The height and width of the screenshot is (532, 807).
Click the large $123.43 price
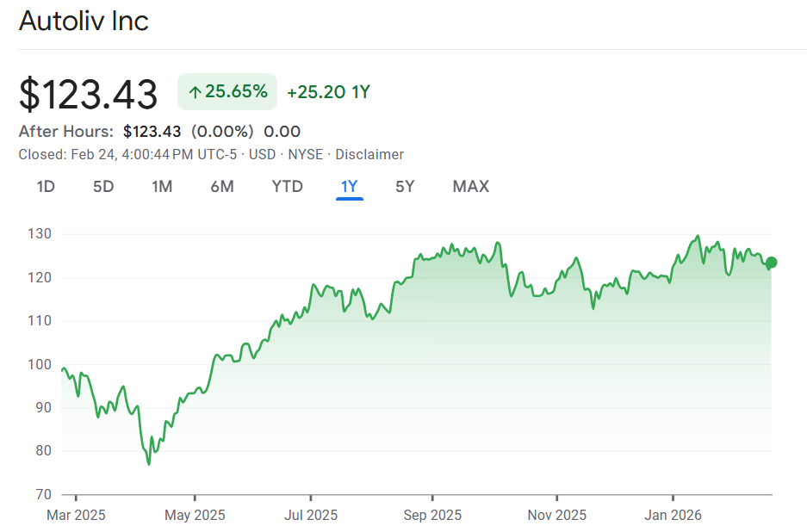(89, 94)
